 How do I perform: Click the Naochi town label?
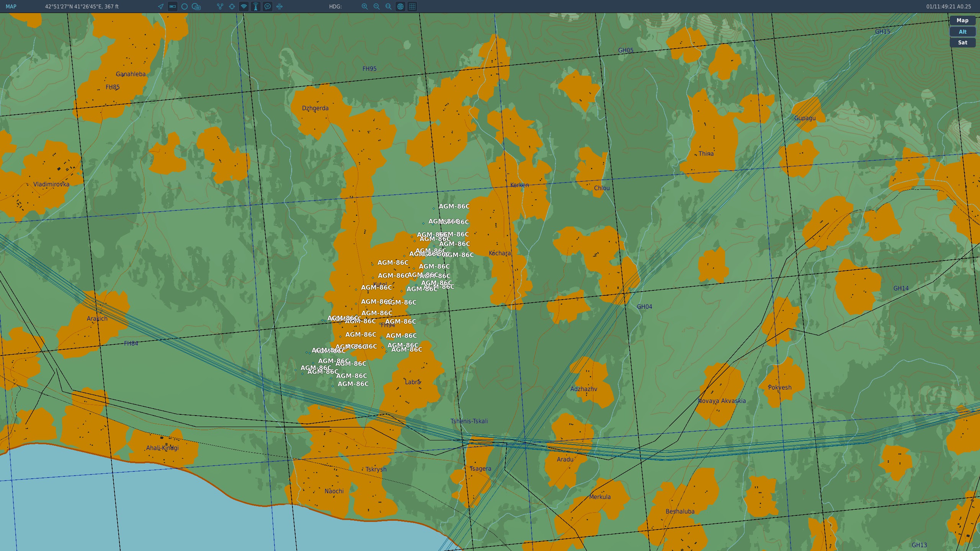pyautogui.click(x=334, y=491)
